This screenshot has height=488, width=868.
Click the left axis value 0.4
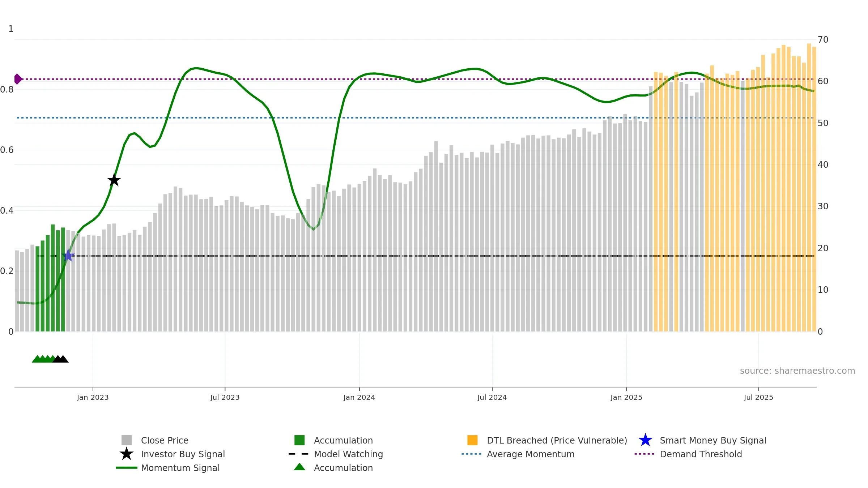(7, 211)
